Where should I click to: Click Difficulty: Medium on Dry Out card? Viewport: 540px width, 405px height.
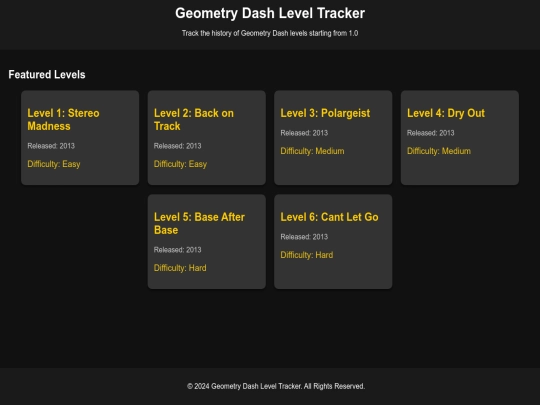coord(439,151)
